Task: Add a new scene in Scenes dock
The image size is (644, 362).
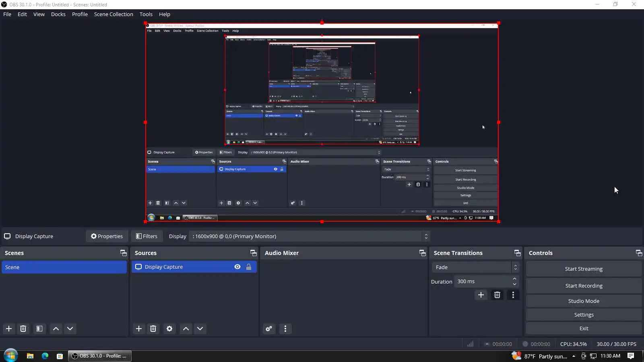Action: 9,329
